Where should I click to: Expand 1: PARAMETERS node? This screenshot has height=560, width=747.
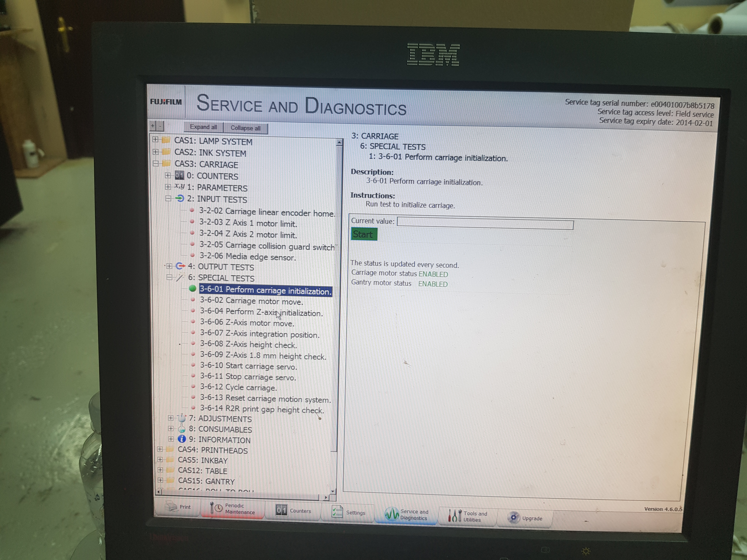[x=168, y=187]
